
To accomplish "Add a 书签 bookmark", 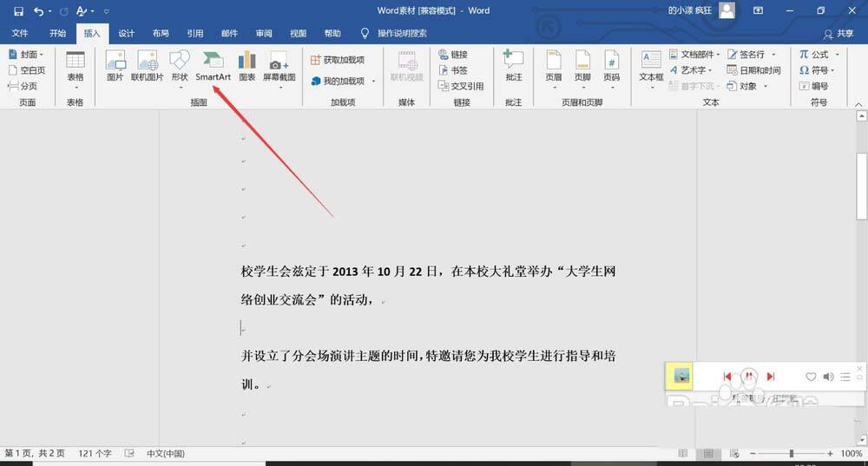I will [453, 70].
